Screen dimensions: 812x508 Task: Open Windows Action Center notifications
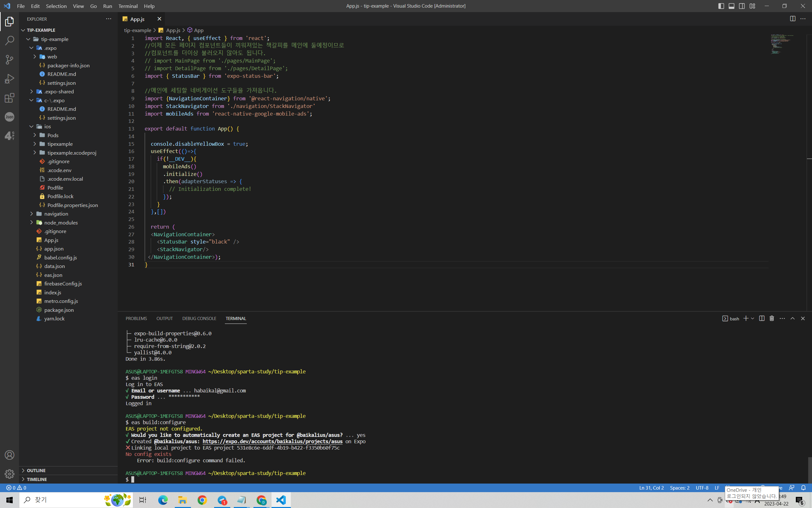(800, 501)
